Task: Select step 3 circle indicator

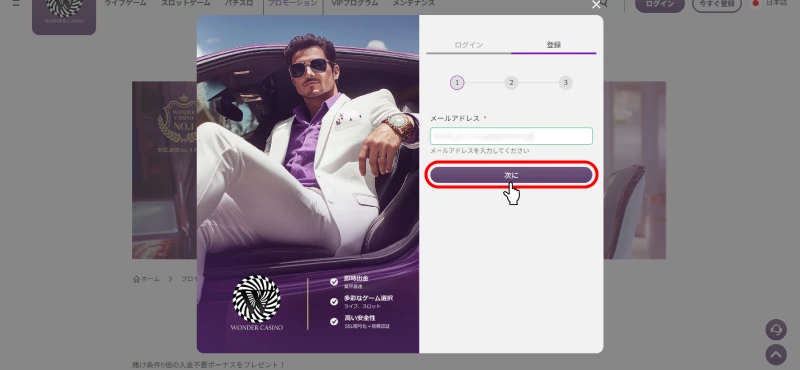Action: (x=565, y=83)
